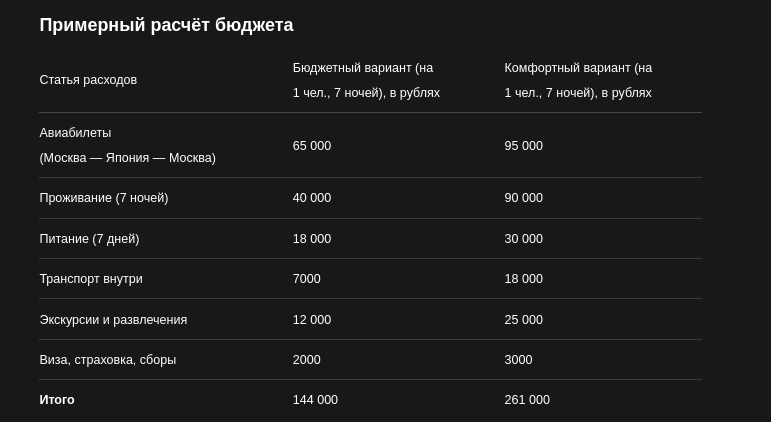Select the Статья расходов column header
This screenshot has width=771, height=422.
[x=88, y=80]
